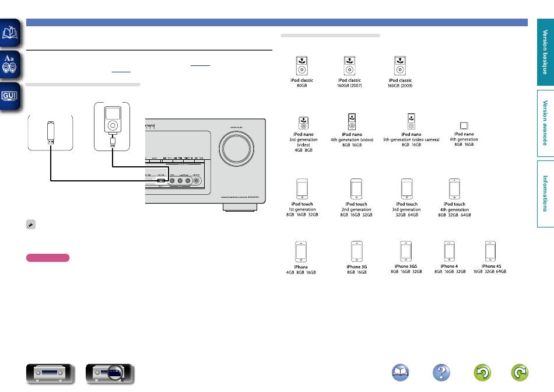Click the "6th generation" text
554x392 pixels.
(x=464, y=139)
